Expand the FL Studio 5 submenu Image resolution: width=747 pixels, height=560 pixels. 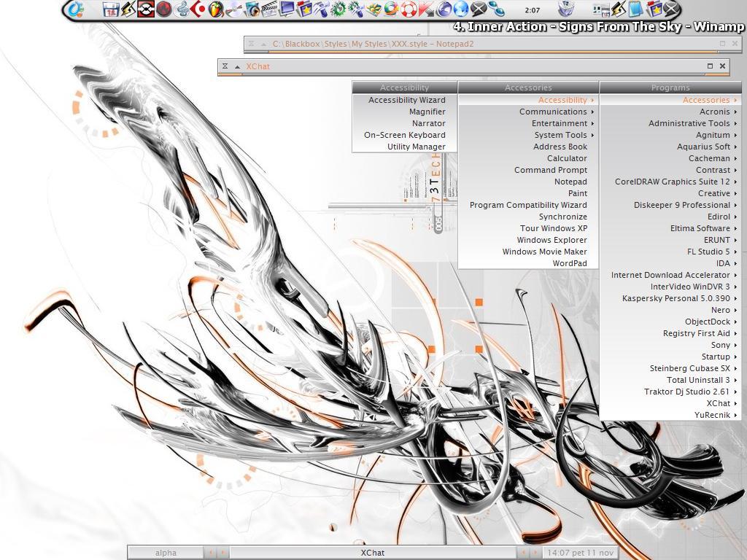[x=670, y=252]
